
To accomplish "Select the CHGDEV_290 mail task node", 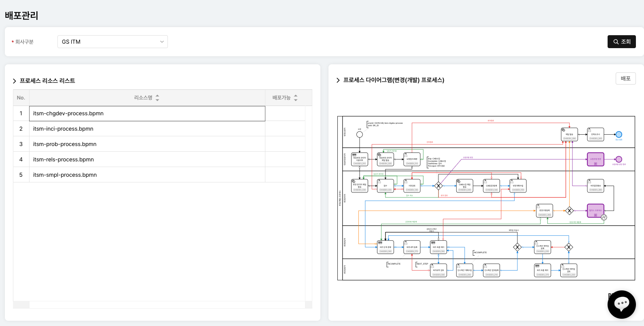I will coord(569,135).
